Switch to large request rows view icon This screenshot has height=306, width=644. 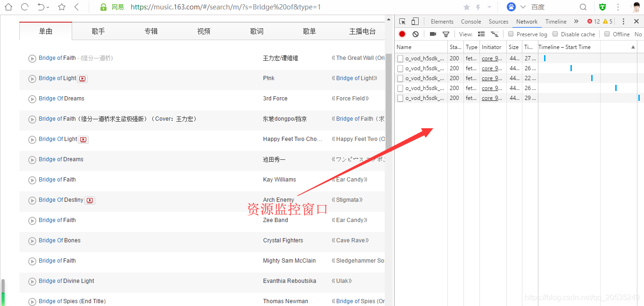point(481,34)
